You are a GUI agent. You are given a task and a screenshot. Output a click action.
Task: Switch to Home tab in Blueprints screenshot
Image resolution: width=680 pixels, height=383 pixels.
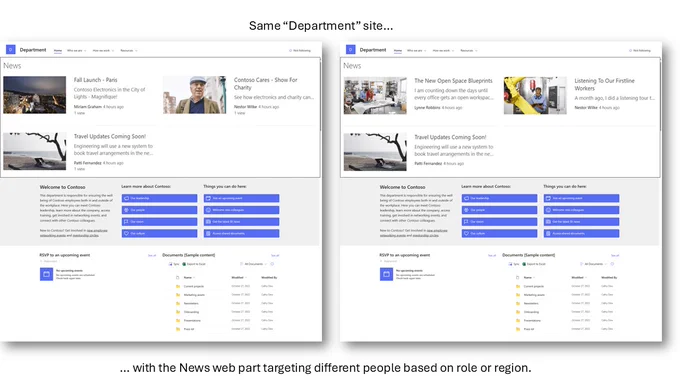click(398, 50)
